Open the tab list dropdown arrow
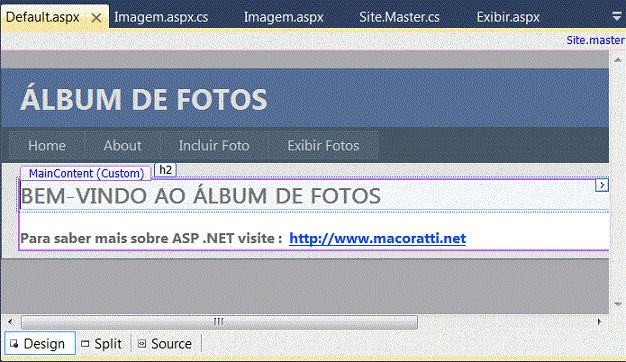The width and height of the screenshot is (626, 362). (617, 16)
